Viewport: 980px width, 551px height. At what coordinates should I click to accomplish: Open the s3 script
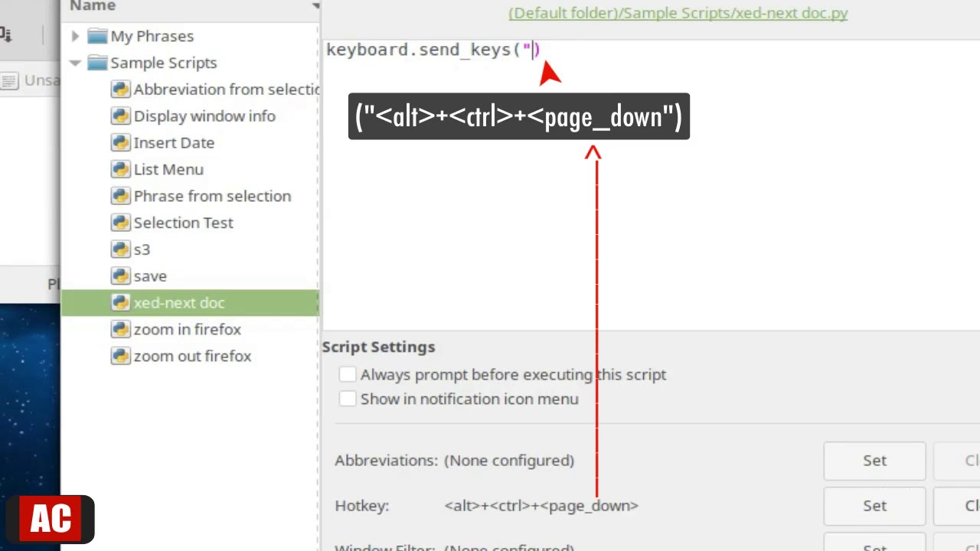click(x=142, y=249)
